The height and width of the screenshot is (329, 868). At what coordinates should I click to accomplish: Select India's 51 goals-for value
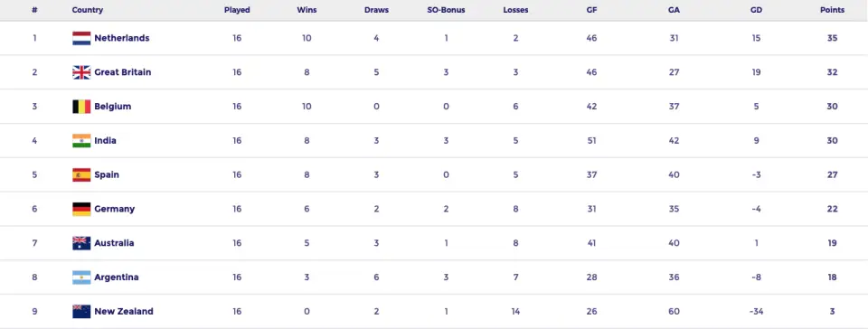[591, 140]
